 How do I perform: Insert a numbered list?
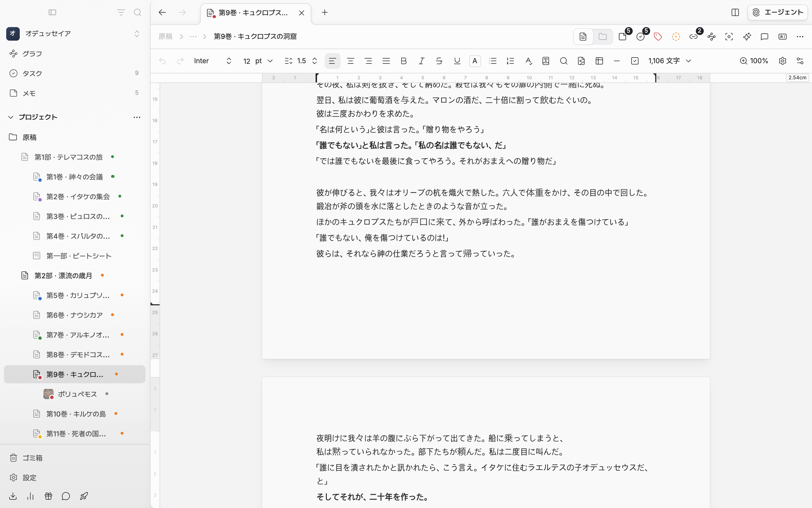coord(510,61)
